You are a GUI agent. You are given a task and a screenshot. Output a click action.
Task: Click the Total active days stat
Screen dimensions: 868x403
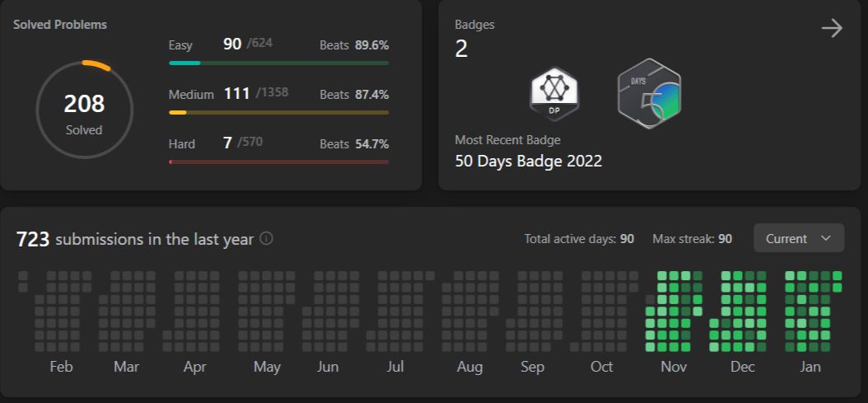(x=579, y=239)
